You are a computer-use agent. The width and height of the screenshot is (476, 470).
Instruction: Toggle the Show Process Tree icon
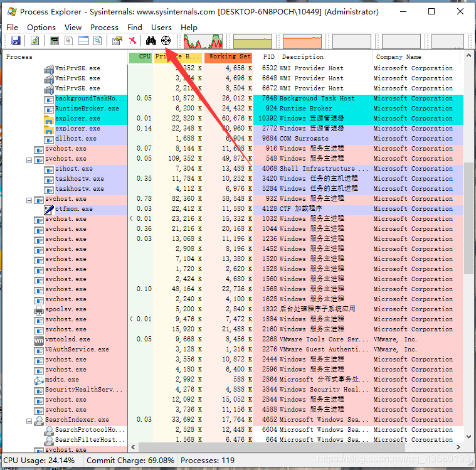[x=69, y=40]
